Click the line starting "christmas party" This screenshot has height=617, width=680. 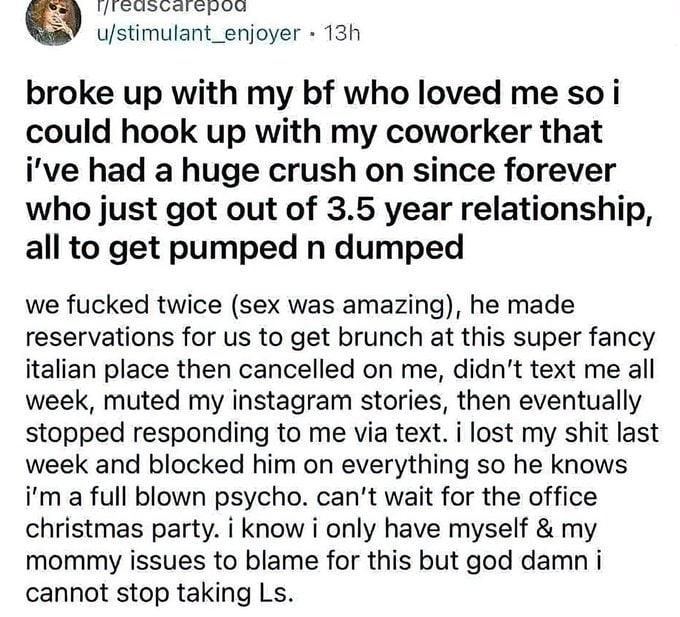[x=311, y=529]
